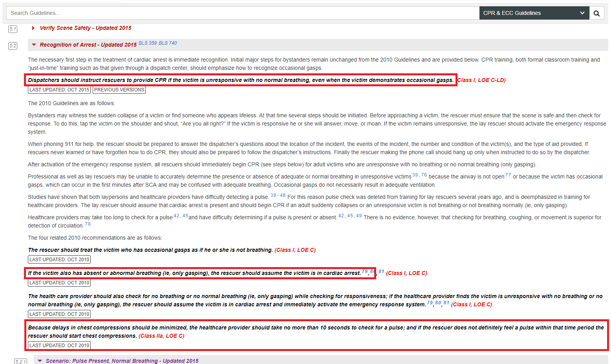Viewport: 611px width, 364px height.
Task: Open citation 77 after airway is not open
Action: [x=508, y=175]
